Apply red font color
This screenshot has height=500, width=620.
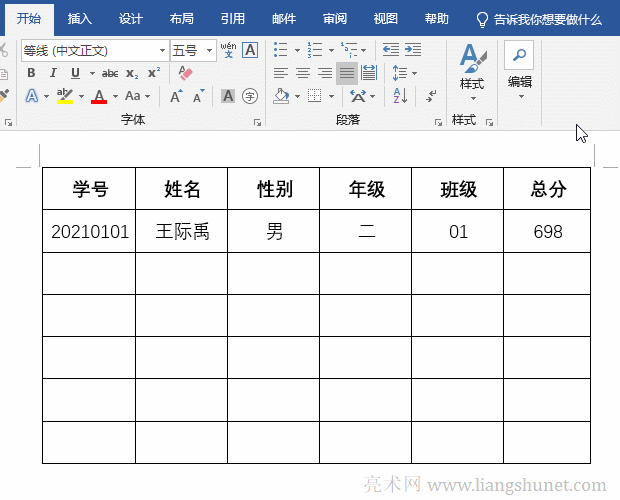pos(99,96)
